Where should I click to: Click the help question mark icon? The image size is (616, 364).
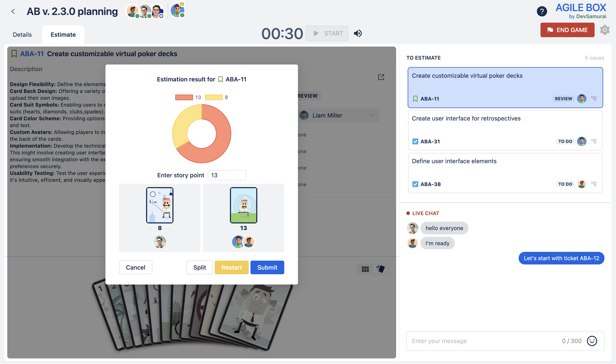[x=542, y=11]
